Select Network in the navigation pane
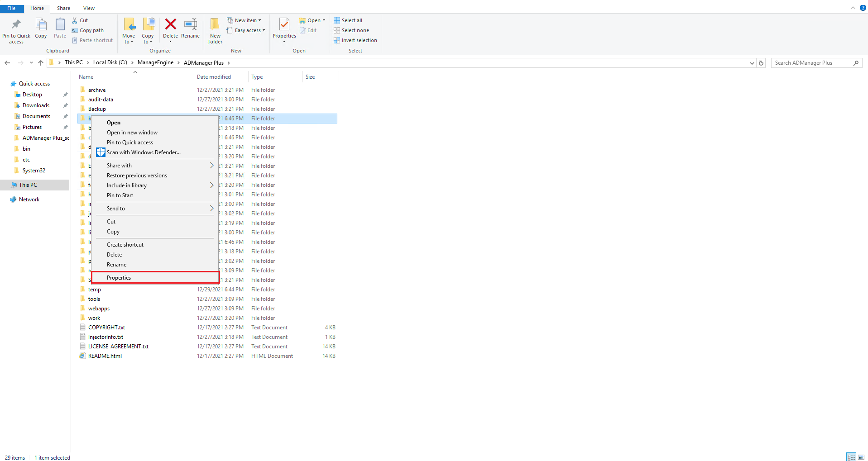Viewport: 868px width, 461px height. point(29,200)
